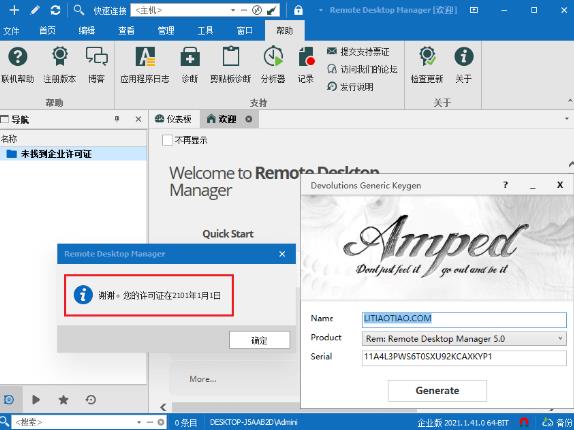Click the welcome page left scroll arrow

click(163, 407)
